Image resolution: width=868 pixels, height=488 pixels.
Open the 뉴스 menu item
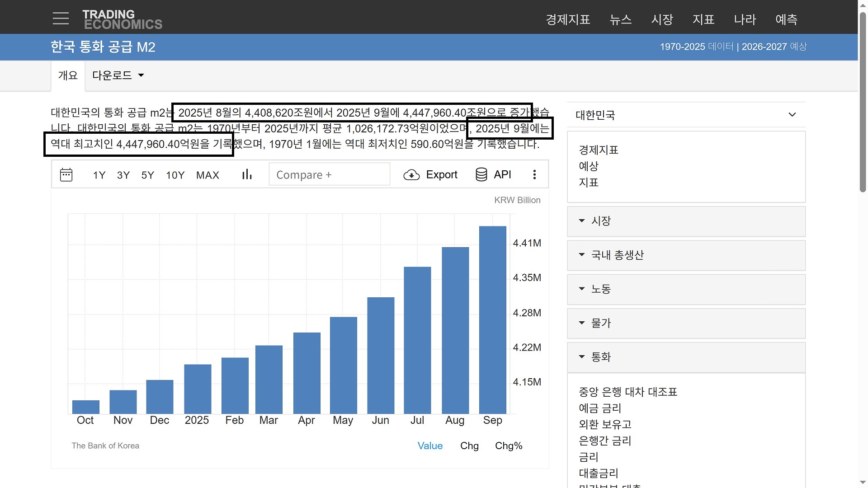[x=620, y=19]
